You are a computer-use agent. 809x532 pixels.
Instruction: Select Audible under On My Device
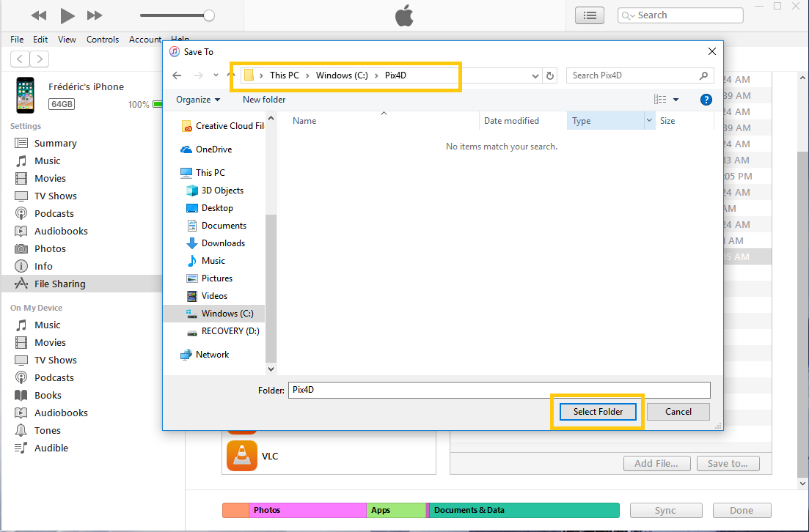click(51, 448)
